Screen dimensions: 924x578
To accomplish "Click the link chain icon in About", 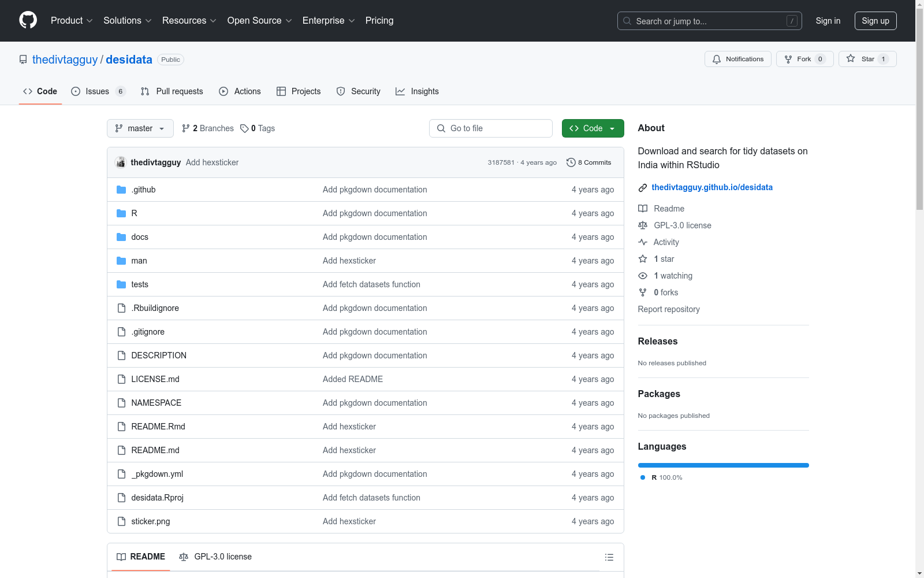I will (643, 187).
